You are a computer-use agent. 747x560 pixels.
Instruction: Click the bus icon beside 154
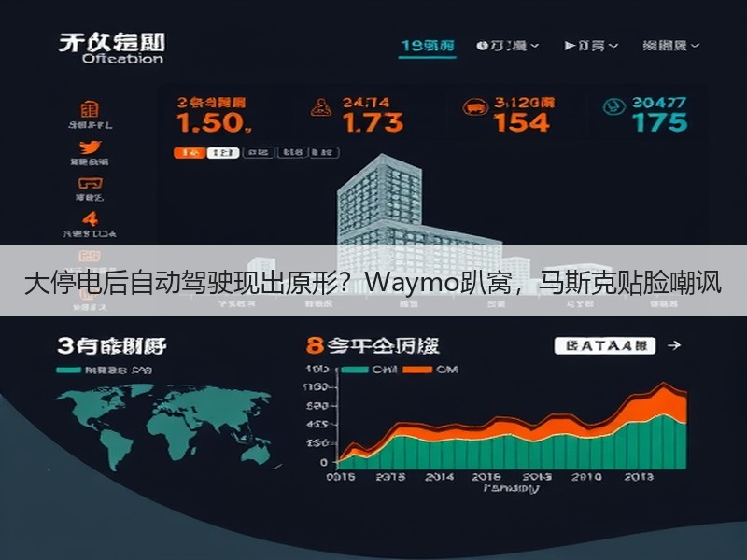[x=475, y=107]
